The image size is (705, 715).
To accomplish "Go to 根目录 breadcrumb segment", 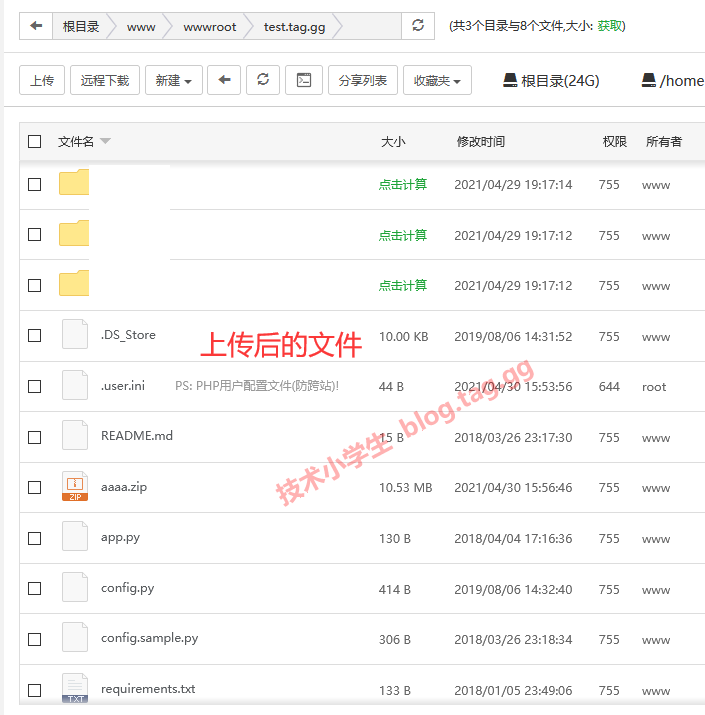I will pos(81,27).
